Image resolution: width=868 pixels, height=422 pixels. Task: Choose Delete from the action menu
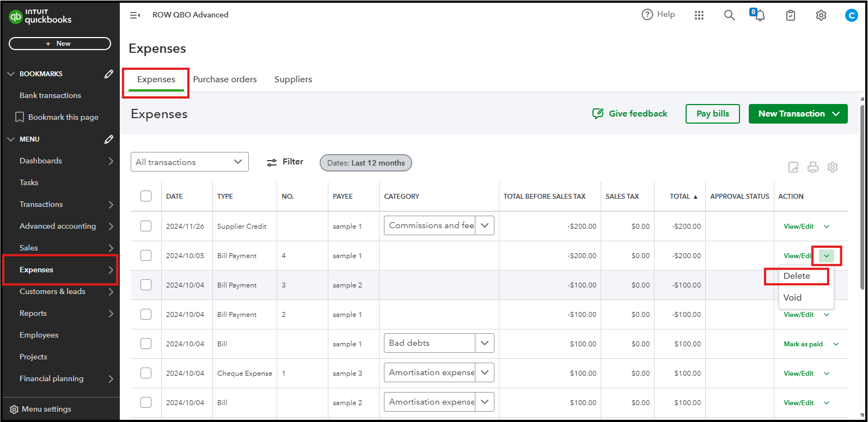pyautogui.click(x=797, y=276)
